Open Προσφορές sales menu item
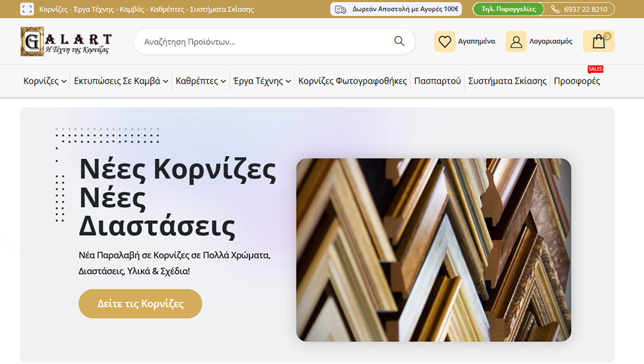Viewport: 644px width, 364px height. pos(576,81)
